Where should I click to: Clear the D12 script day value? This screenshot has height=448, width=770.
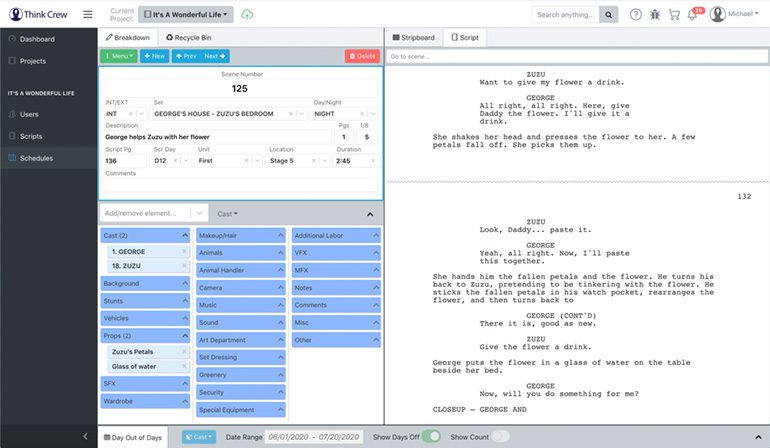[175, 161]
